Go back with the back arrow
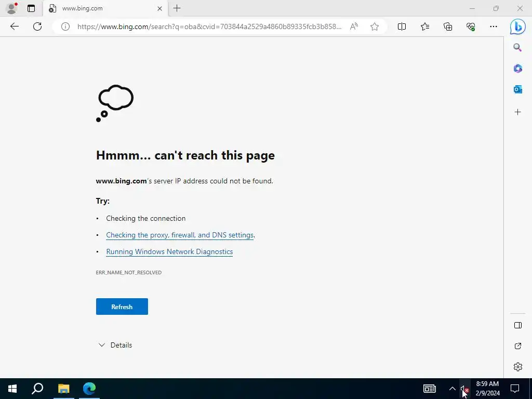 14,26
